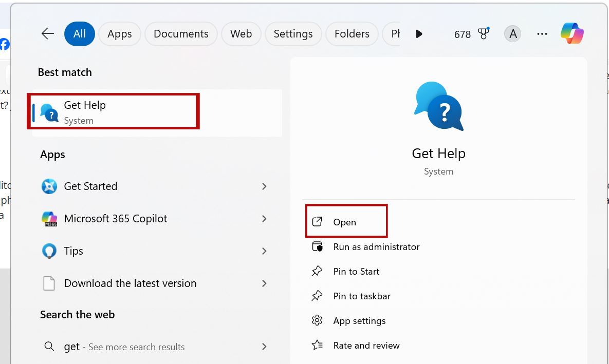Click the Get Started app icon

(49, 186)
